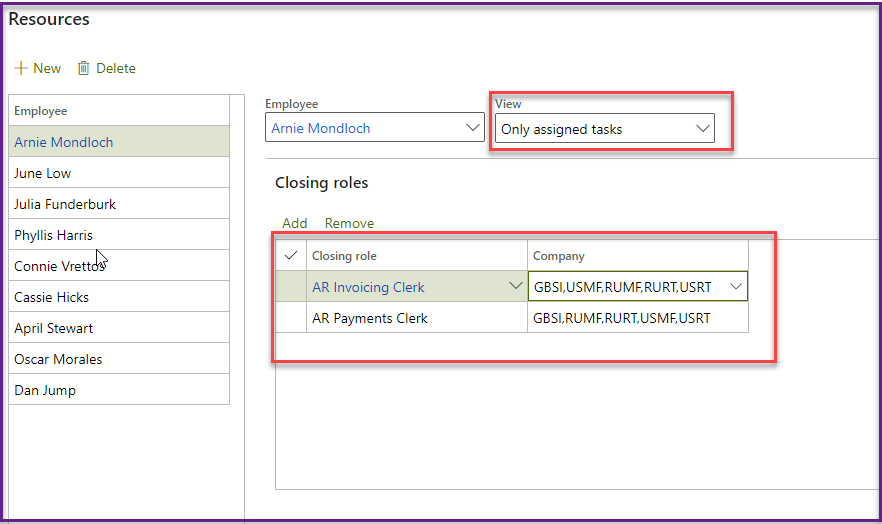Click Remove under Closing roles
This screenshot has height=524, width=882.
click(x=349, y=223)
